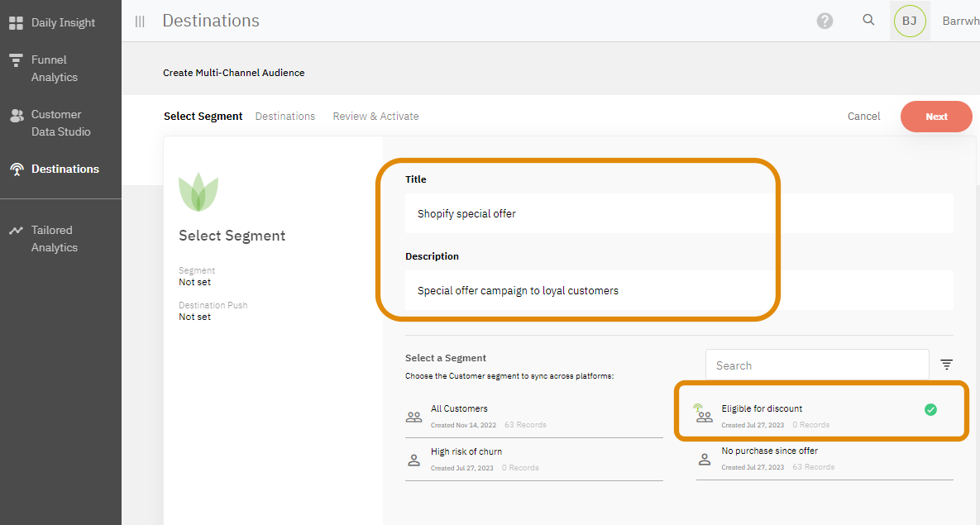This screenshot has height=525, width=980.
Task: Open help via question mark icon
Action: (825, 21)
